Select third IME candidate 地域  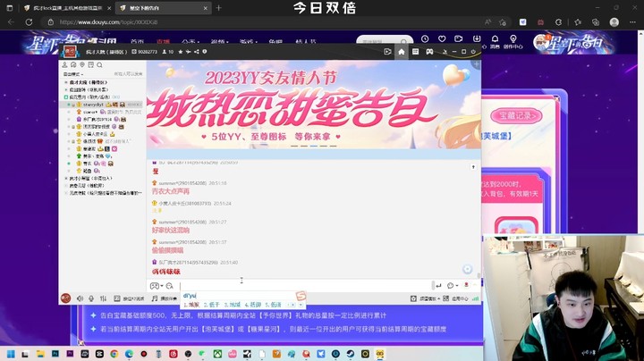pyautogui.click(x=233, y=305)
